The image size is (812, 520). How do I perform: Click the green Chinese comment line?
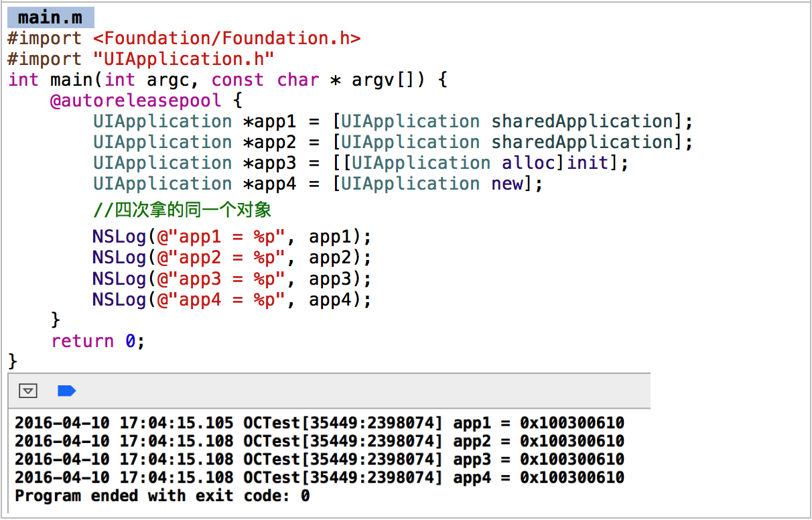click(x=182, y=210)
